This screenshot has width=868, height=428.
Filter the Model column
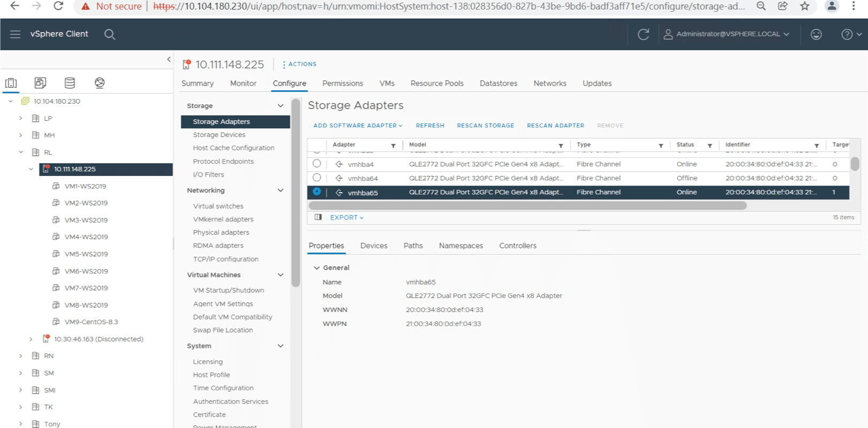(x=561, y=146)
